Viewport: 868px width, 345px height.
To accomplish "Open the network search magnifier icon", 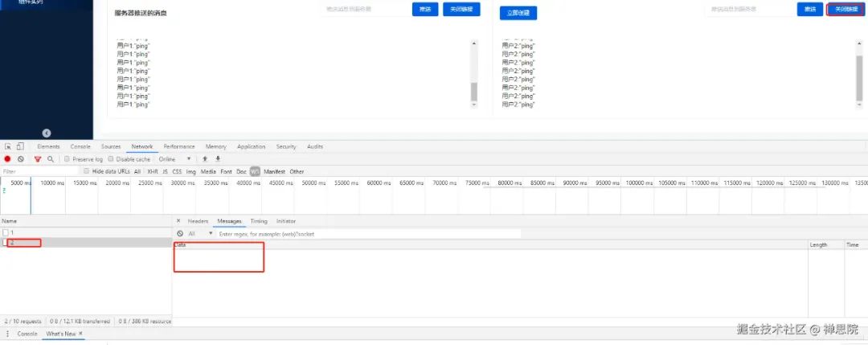I will (x=51, y=159).
